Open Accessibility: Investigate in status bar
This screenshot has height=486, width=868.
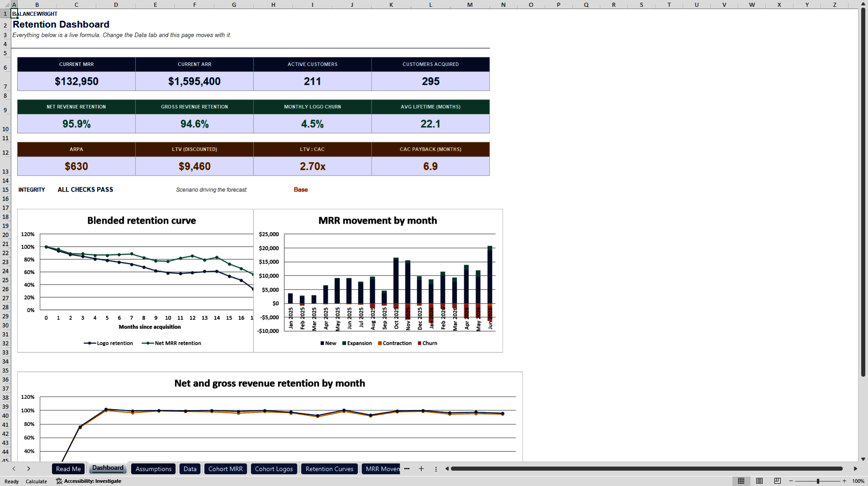[x=89, y=481]
